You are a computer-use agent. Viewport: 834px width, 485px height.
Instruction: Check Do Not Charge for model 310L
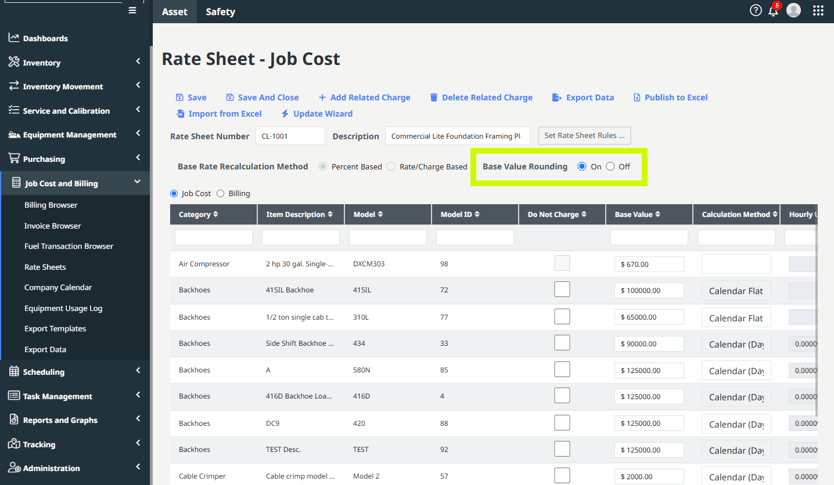point(562,316)
